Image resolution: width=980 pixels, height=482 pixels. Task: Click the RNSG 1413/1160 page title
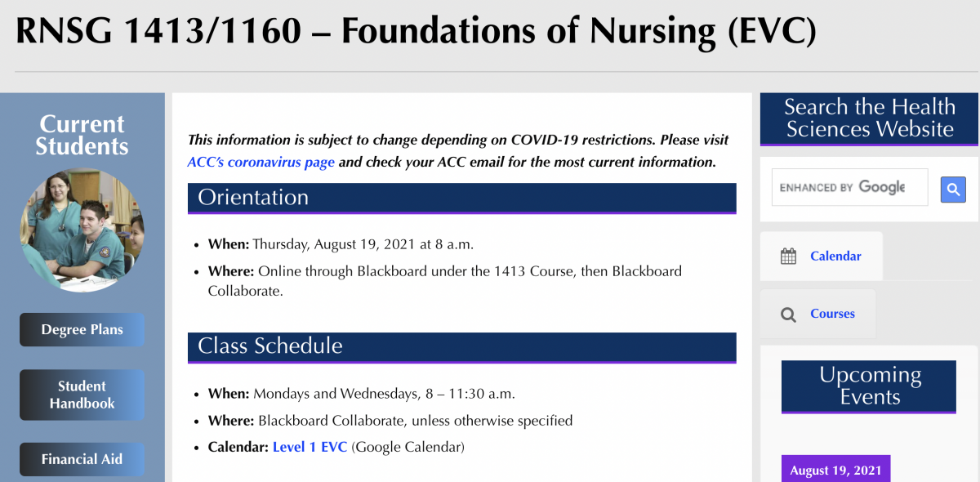point(416,31)
